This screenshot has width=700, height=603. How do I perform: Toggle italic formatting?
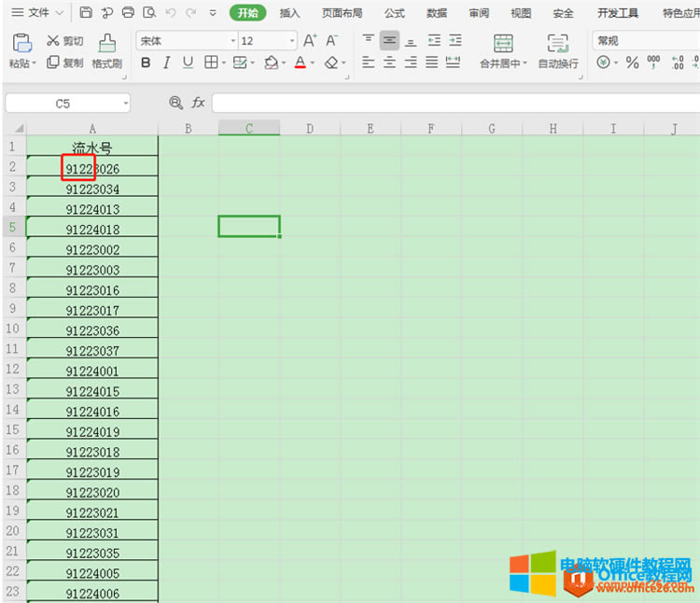click(166, 63)
